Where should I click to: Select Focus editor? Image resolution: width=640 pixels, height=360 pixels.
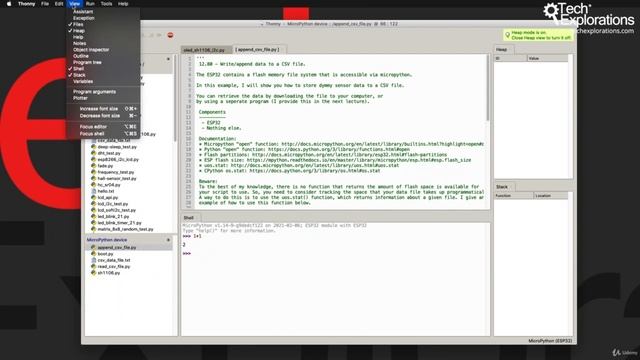coord(103,127)
